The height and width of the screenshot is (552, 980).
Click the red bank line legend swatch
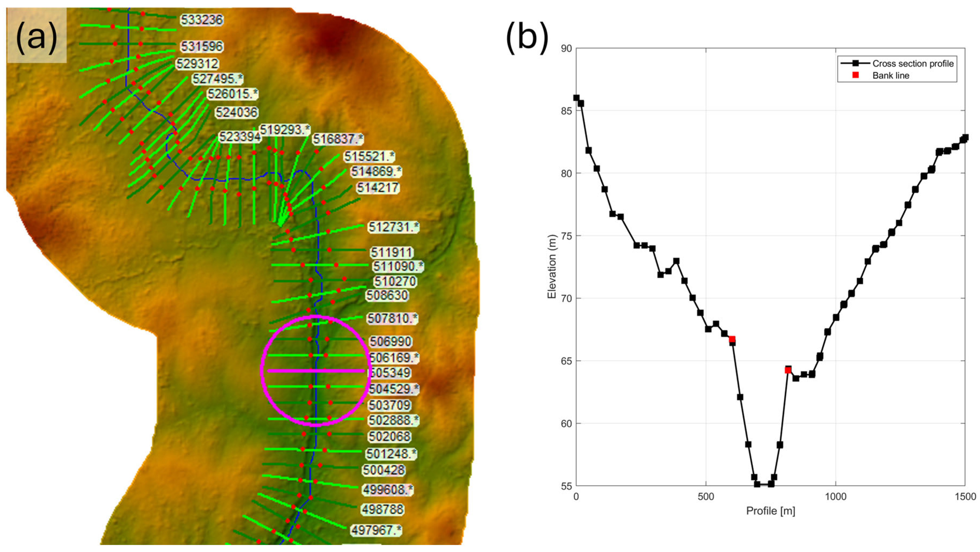pos(856,75)
